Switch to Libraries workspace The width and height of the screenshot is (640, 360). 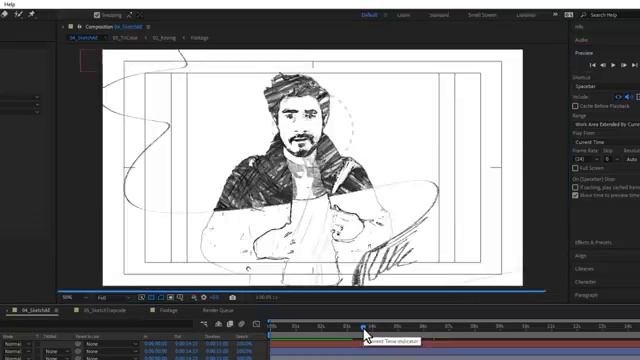(x=526, y=15)
